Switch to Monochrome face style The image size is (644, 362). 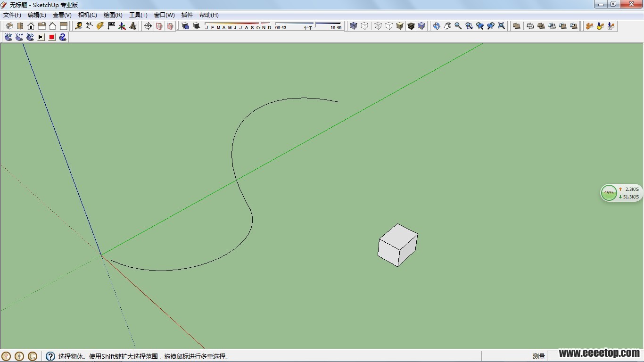pos(421,26)
